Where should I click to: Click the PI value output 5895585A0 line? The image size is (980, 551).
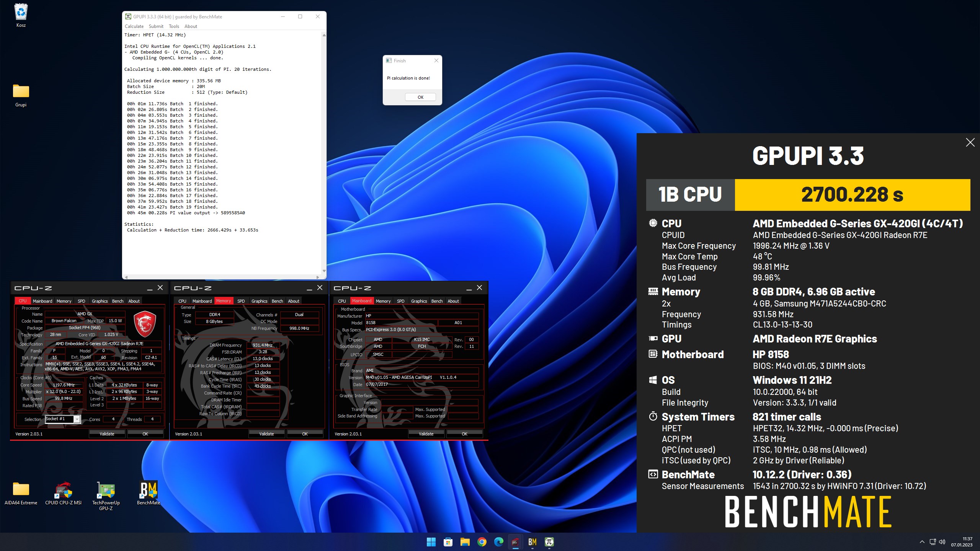coord(186,213)
